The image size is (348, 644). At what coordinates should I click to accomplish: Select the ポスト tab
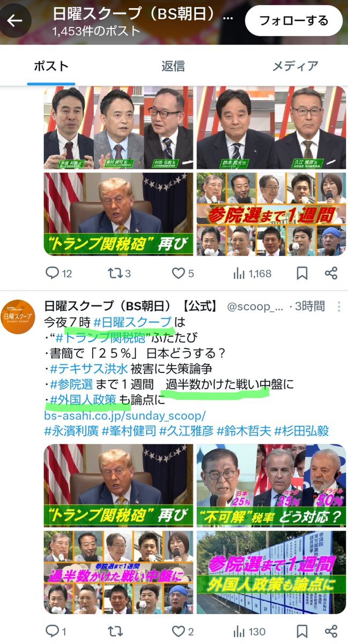click(x=51, y=65)
